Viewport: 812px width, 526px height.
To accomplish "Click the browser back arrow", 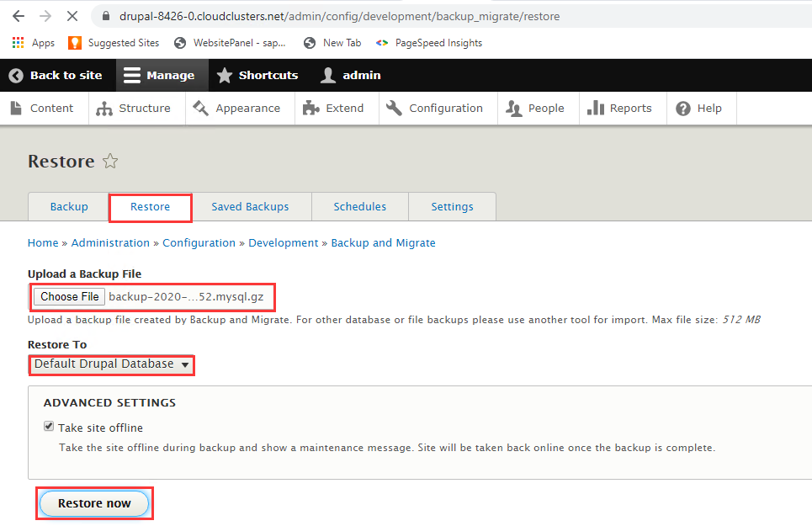I will point(18,16).
